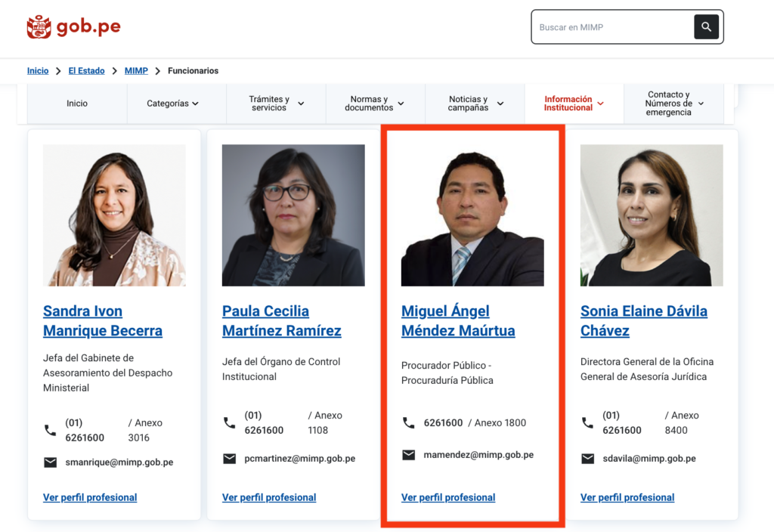Click Paula Cecilia Martínez Ramírez's photo
Image resolution: width=774 pixels, height=532 pixels.
pos(293,215)
